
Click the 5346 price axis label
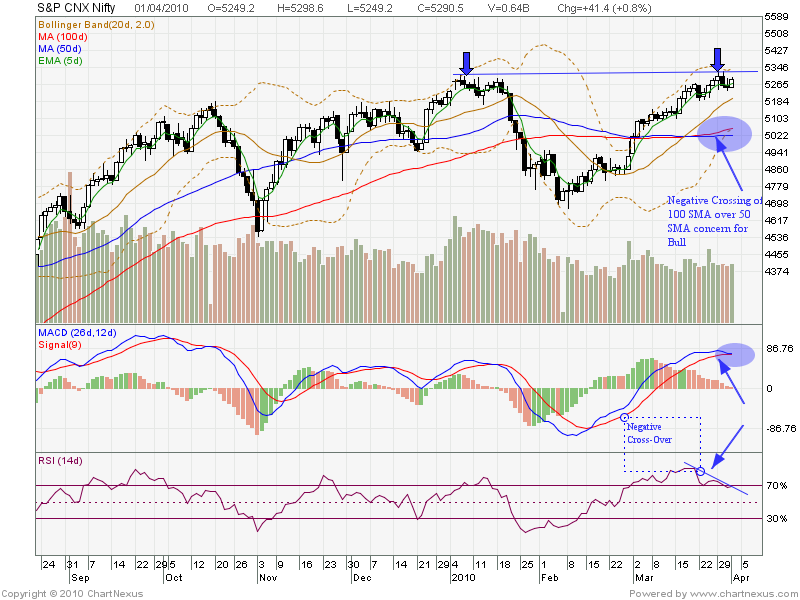(x=777, y=67)
